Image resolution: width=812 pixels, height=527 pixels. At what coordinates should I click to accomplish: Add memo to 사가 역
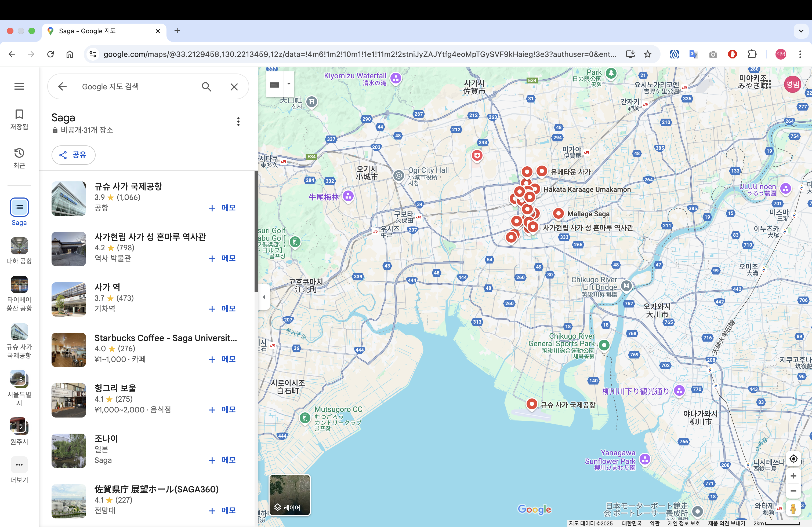pos(222,309)
